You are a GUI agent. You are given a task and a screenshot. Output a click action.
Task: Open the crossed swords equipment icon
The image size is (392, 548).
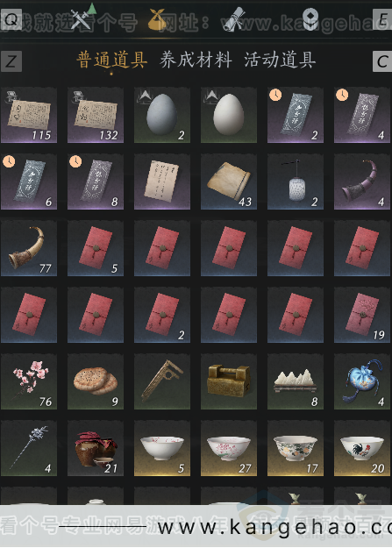tap(82, 19)
